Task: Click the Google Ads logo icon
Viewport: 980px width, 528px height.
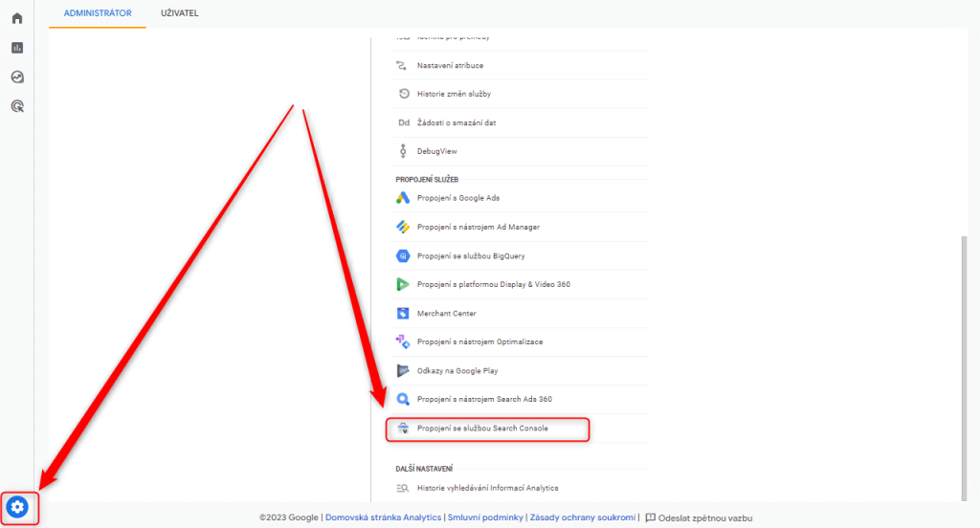Action: point(403,198)
